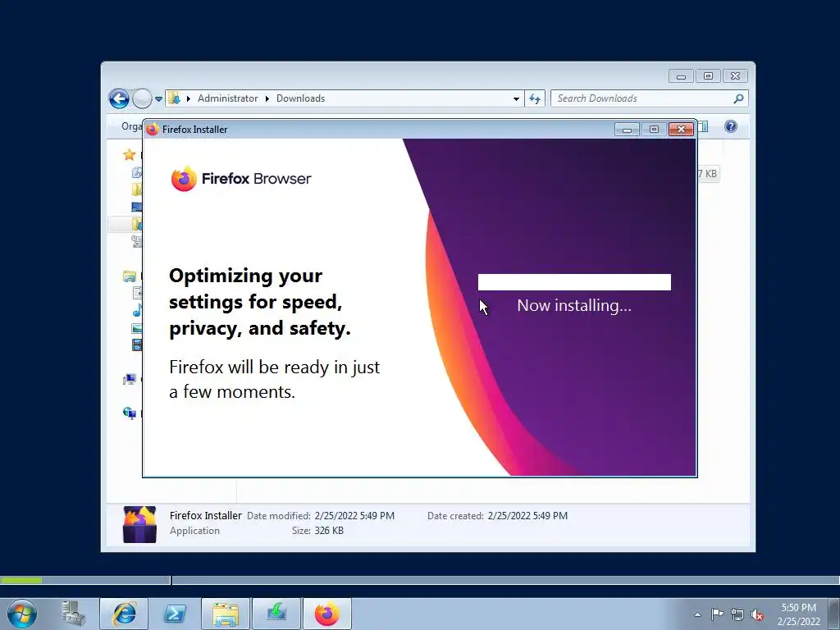Minimize the Firefox Installer window
This screenshot has width=840, height=630.
point(627,129)
